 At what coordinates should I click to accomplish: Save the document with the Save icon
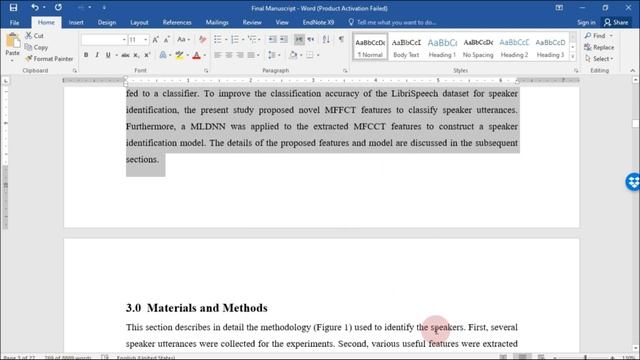(13, 8)
